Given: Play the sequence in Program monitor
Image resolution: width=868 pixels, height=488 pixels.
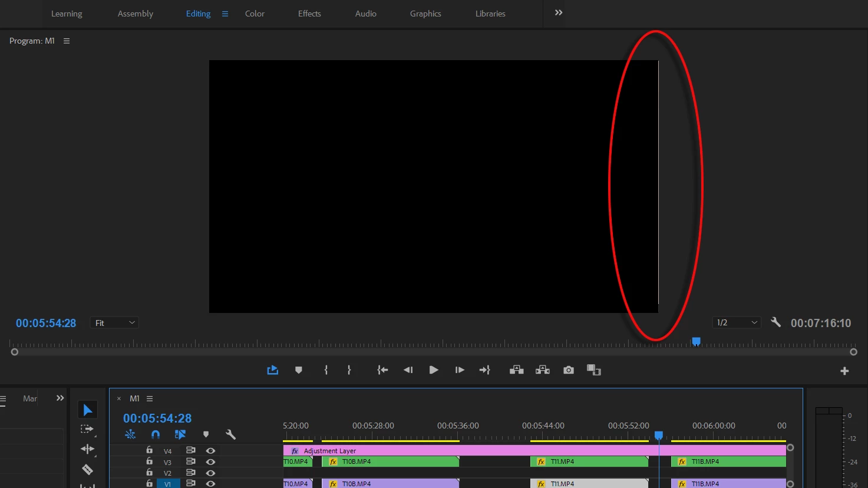Looking at the screenshot, I should point(434,370).
